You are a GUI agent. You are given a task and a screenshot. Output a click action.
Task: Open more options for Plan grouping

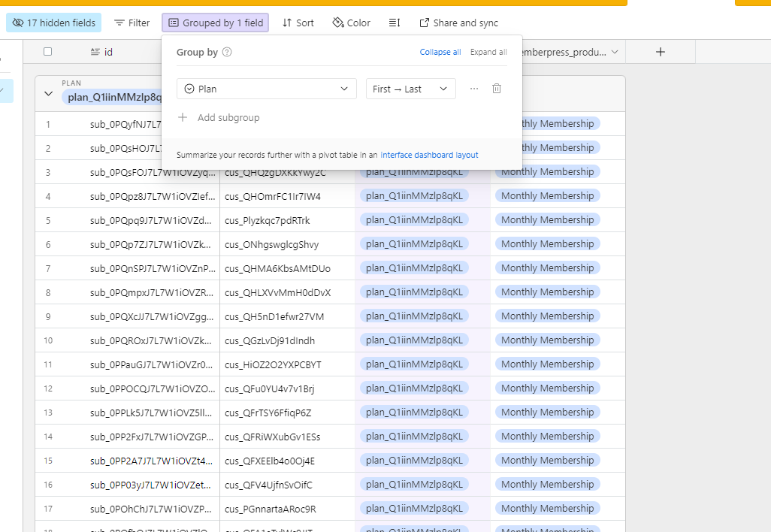click(x=474, y=89)
